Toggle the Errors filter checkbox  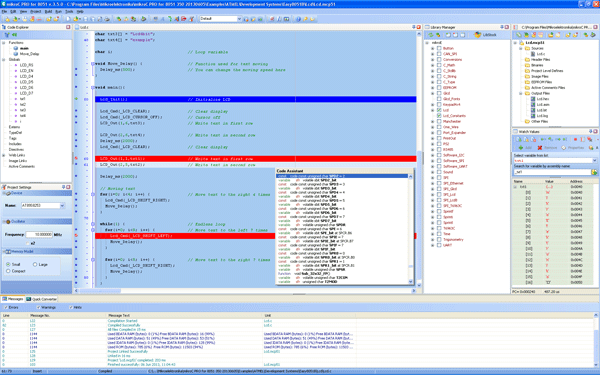click(x=5, y=307)
